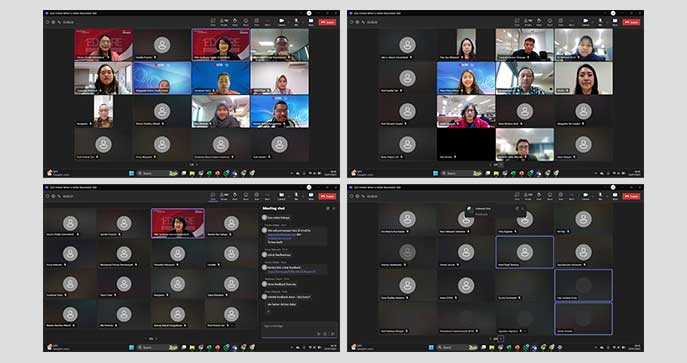Viewport: 687px width, 363px height.
Task: Click the chat message input field
Action: tap(298, 326)
